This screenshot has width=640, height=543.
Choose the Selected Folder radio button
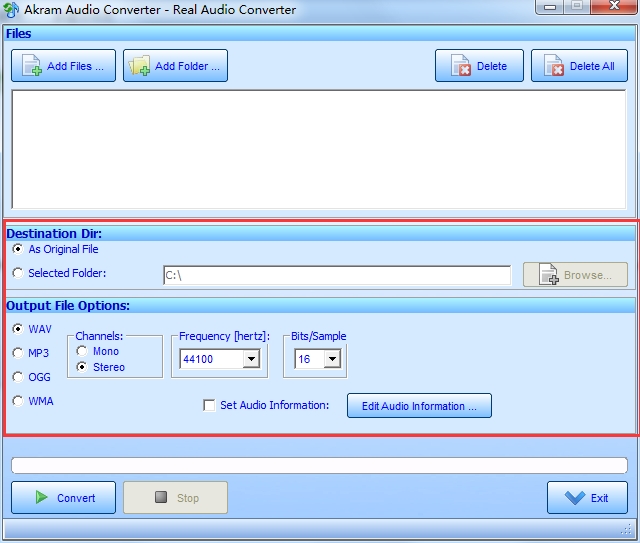tap(18, 273)
